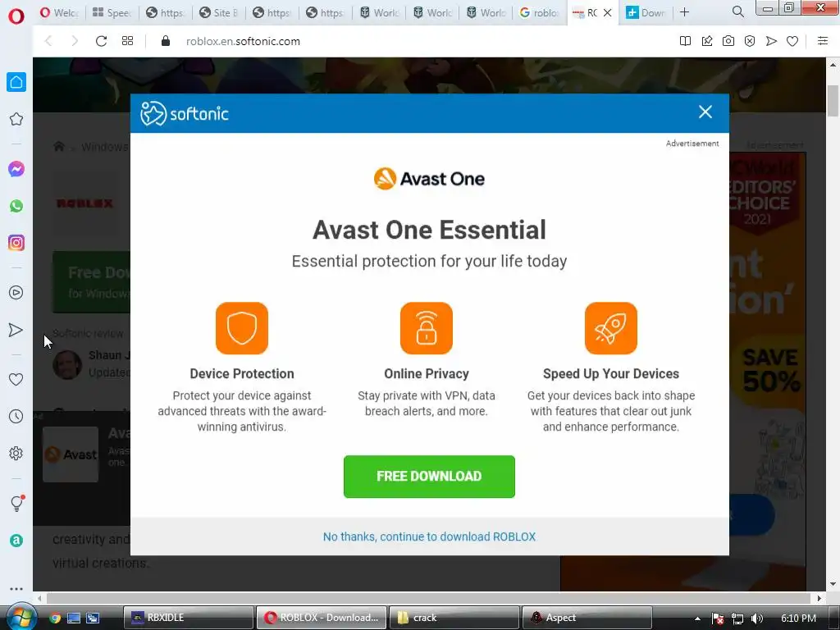This screenshot has height=630, width=840.
Task: Search open tabs with magnifier icon
Action: coord(738,11)
